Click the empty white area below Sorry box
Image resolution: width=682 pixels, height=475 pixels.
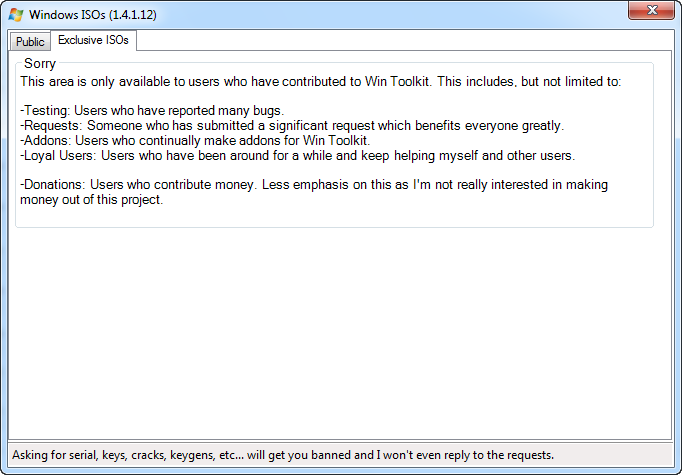click(x=340, y=333)
